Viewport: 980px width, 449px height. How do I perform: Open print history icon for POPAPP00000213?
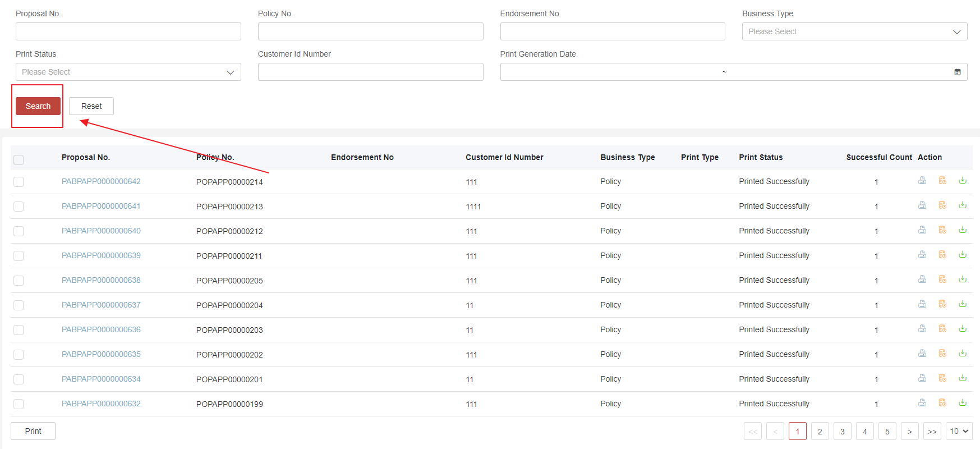pos(942,205)
